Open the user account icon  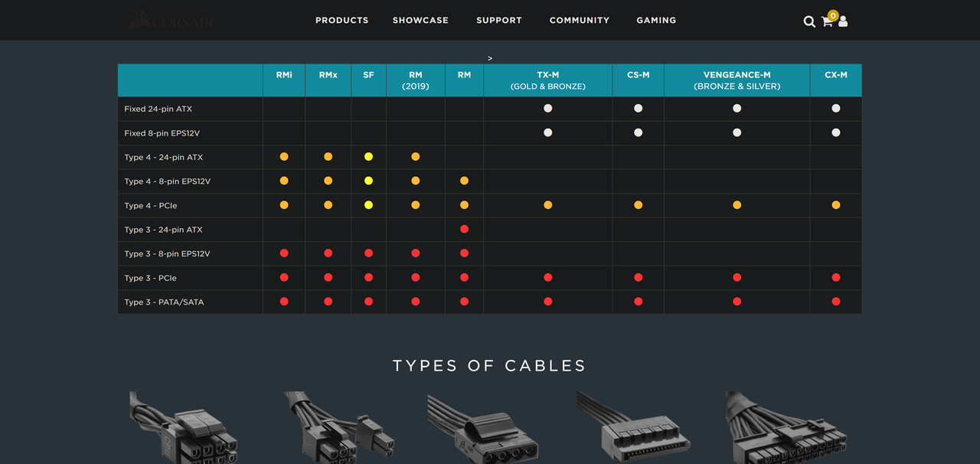point(843,21)
